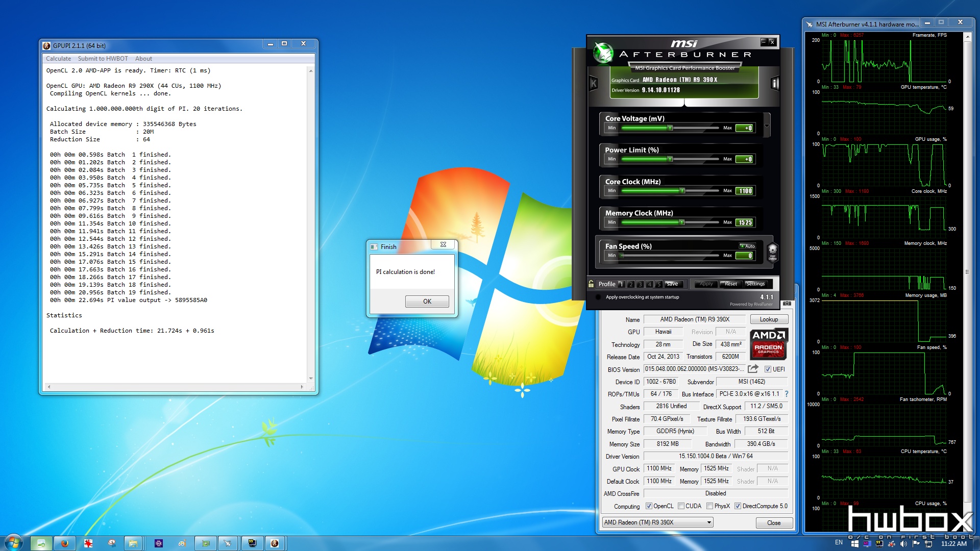Click the Core Clock slider handle
Image resolution: width=980 pixels, height=551 pixels.
(x=682, y=191)
